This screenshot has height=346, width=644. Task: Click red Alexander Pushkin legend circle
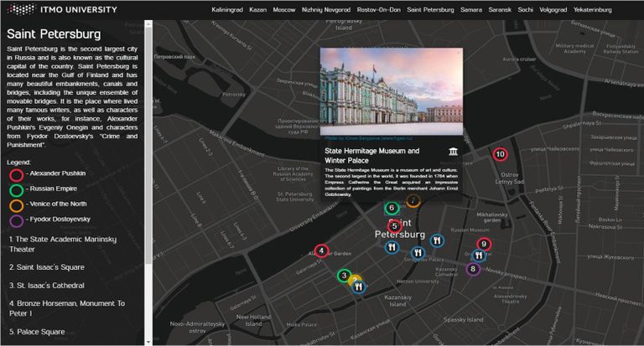click(17, 175)
